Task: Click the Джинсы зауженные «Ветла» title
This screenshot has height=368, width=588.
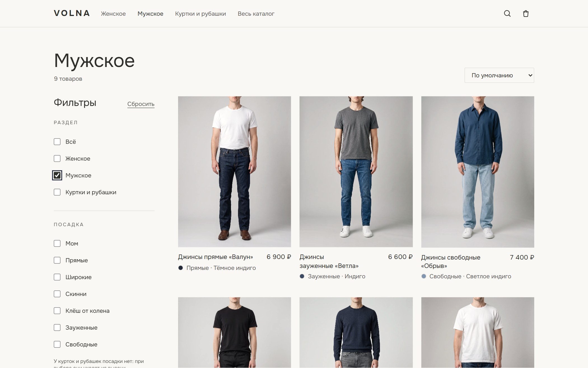Action: (x=329, y=261)
